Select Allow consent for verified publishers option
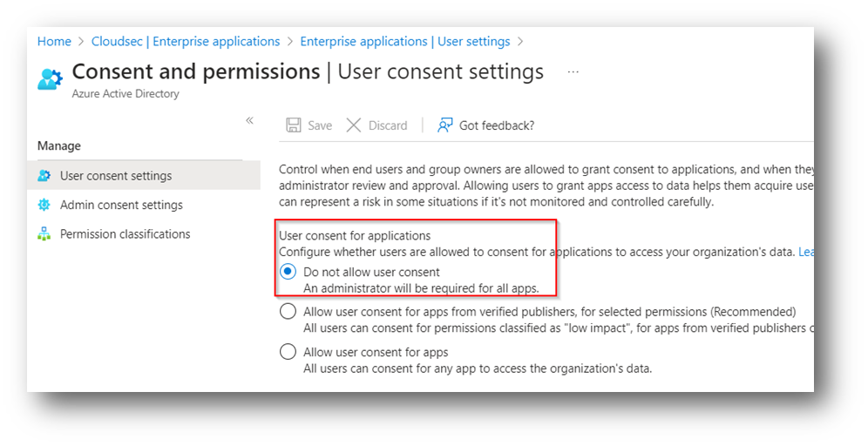This screenshot has width=868, height=446. tap(288, 312)
